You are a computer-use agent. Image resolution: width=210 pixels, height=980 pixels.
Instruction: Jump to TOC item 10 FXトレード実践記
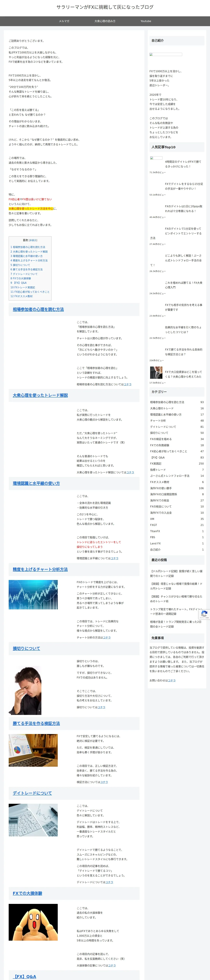[23, 287]
